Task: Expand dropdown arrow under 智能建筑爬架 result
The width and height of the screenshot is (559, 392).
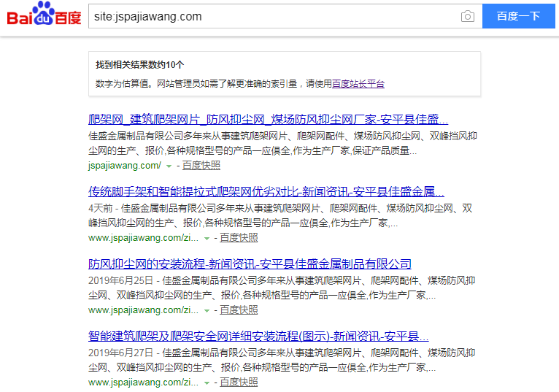Action: [x=207, y=383]
